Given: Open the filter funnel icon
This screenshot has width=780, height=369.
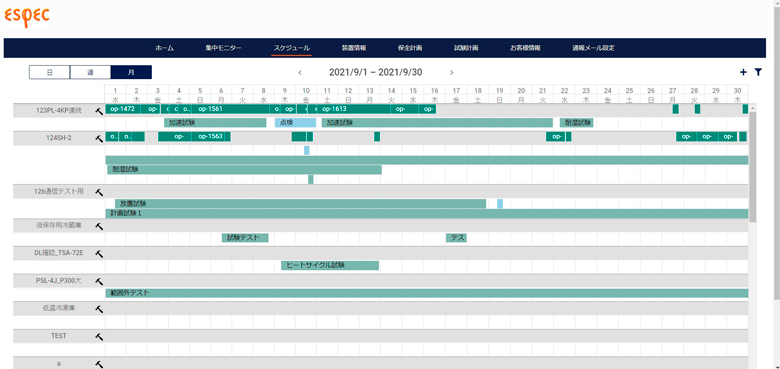Looking at the screenshot, I should pos(758,72).
